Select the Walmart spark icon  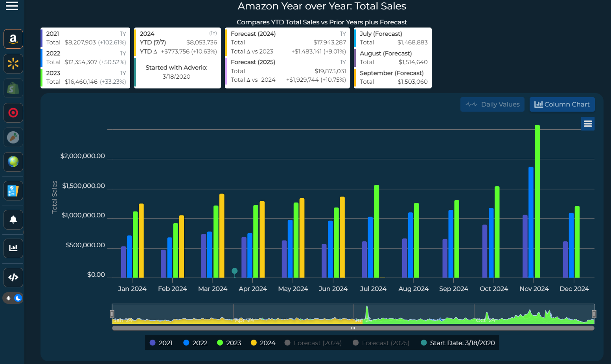point(13,64)
